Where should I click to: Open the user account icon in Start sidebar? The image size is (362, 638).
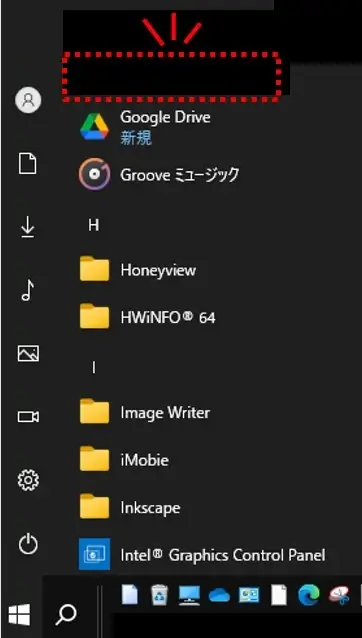point(28,99)
